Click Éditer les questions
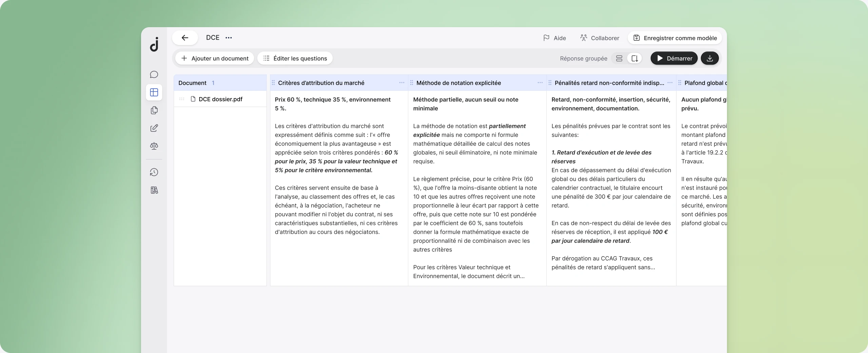 tap(295, 58)
